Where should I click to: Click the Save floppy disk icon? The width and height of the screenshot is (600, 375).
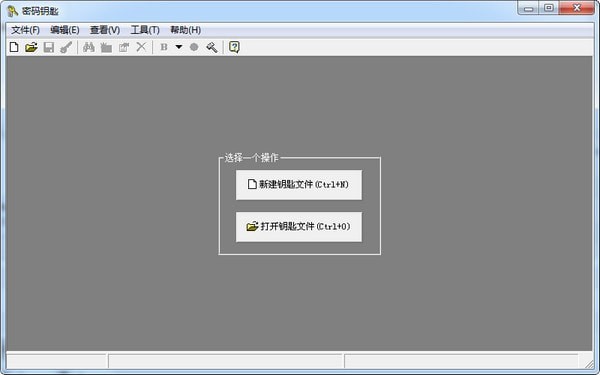click(49, 47)
